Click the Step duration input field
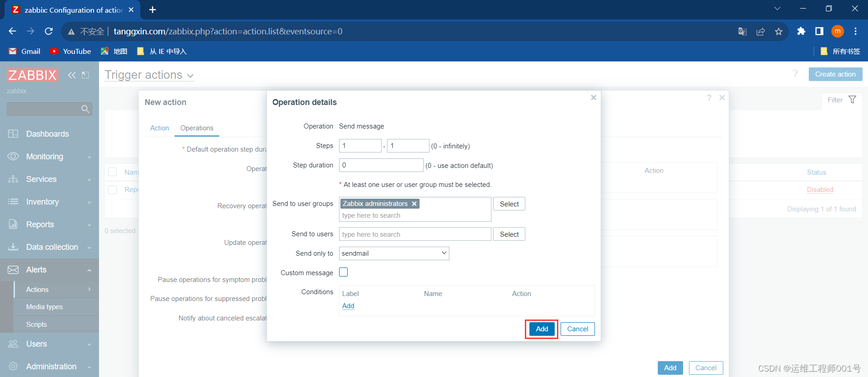 (x=381, y=165)
